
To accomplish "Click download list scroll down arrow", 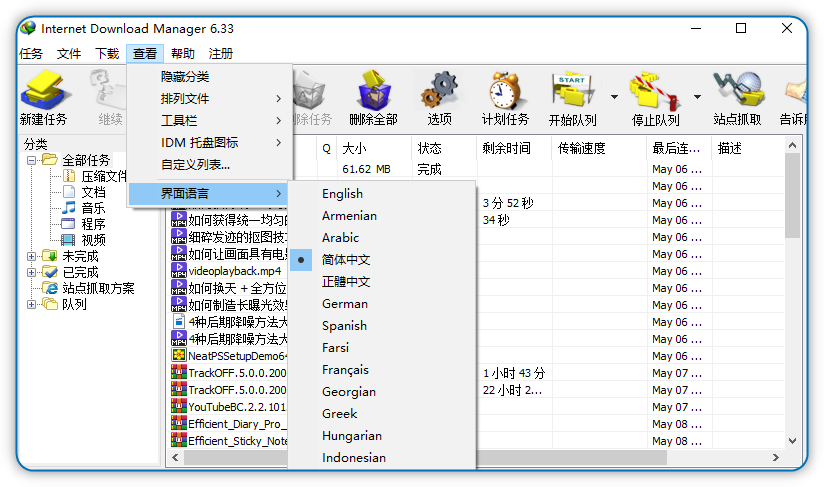I will [792, 441].
